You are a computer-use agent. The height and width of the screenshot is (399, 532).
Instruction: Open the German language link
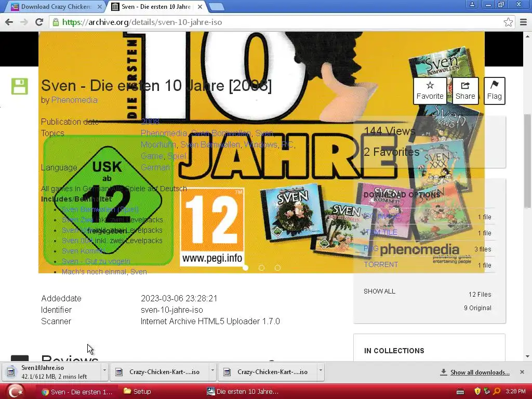pos(155,167)
